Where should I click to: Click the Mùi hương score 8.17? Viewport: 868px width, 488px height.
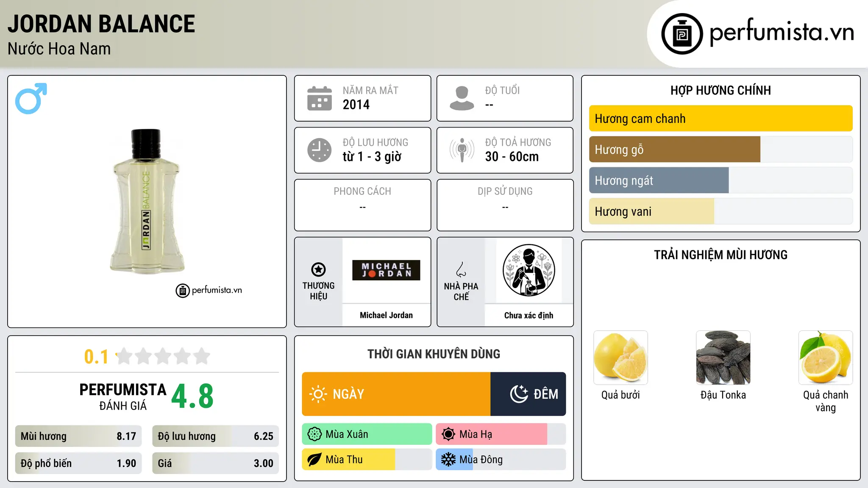point(126,436)
